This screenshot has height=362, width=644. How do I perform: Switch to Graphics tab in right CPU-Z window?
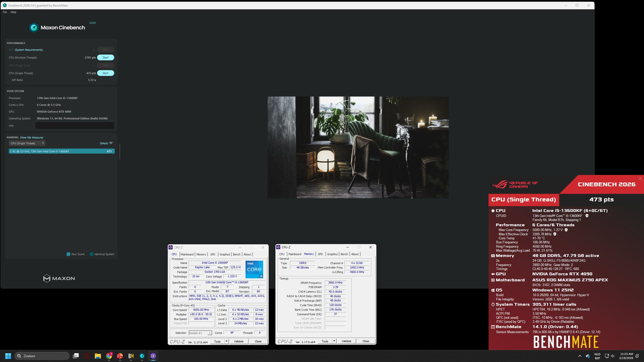click(x=332, y=254)
